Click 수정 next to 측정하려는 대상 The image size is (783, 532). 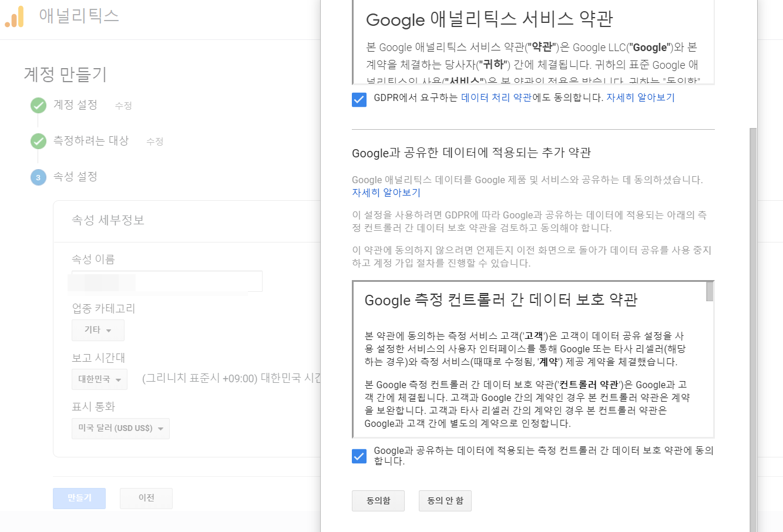click(x=155, y=142)
